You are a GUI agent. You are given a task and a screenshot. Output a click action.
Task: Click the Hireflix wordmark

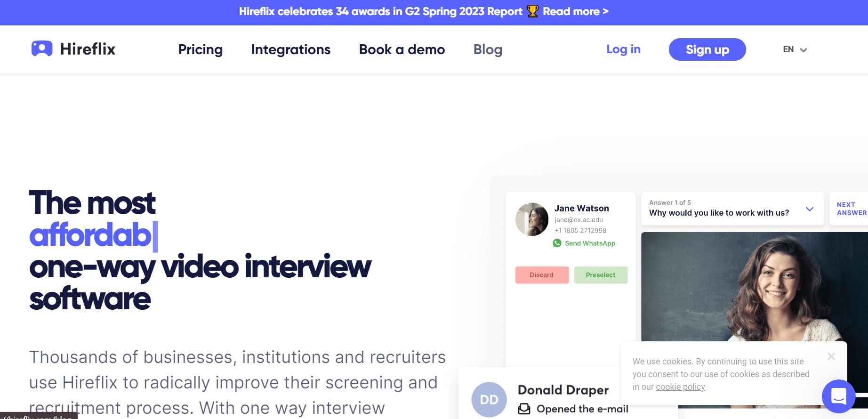click(x=88, y=49)
